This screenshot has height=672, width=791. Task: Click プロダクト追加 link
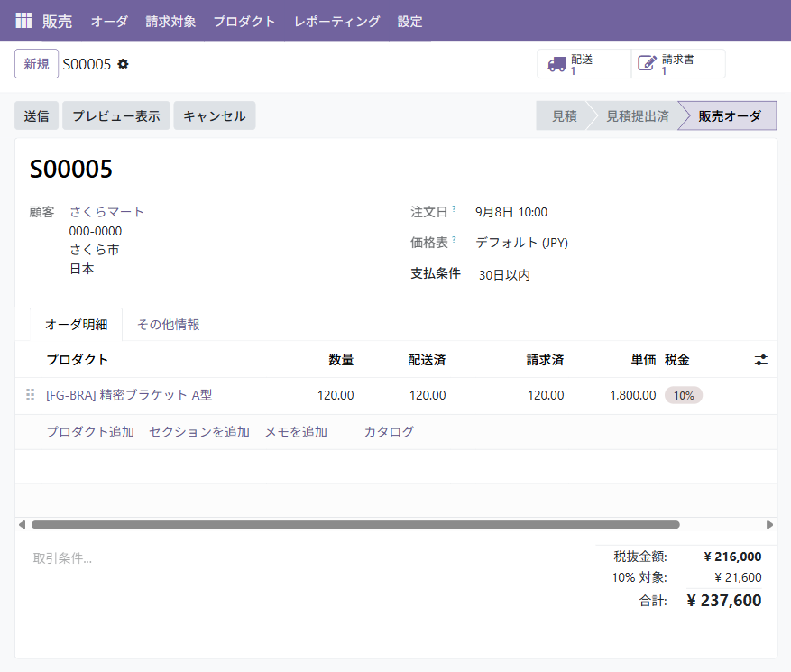click(90, 432)
